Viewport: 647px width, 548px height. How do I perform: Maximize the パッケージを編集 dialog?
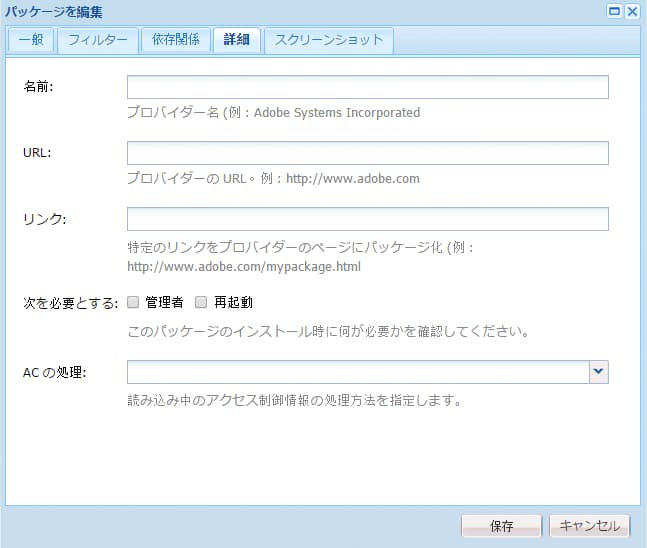(614, 11)
